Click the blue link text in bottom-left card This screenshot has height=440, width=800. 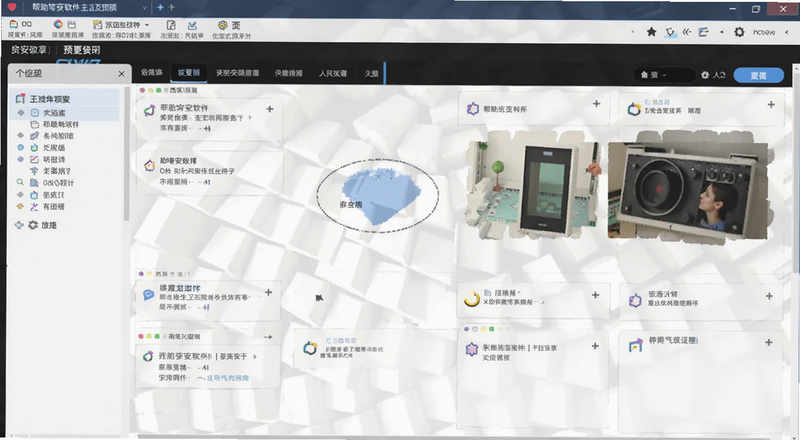pos(227,378)
